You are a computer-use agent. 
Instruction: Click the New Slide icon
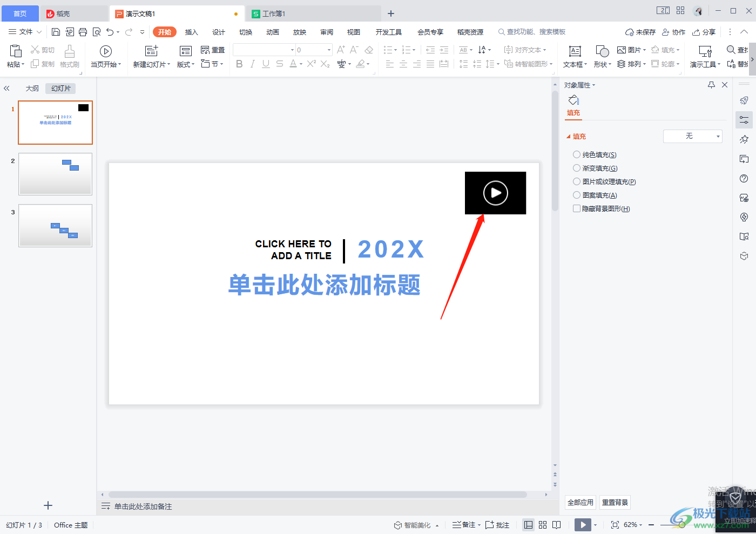point(152,51)
